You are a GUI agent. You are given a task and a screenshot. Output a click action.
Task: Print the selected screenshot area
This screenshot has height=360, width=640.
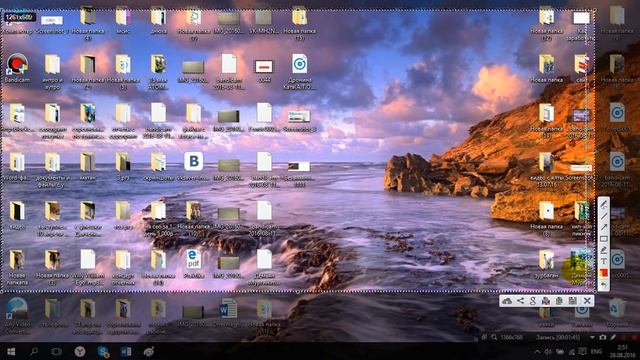[x=546, y=301]
